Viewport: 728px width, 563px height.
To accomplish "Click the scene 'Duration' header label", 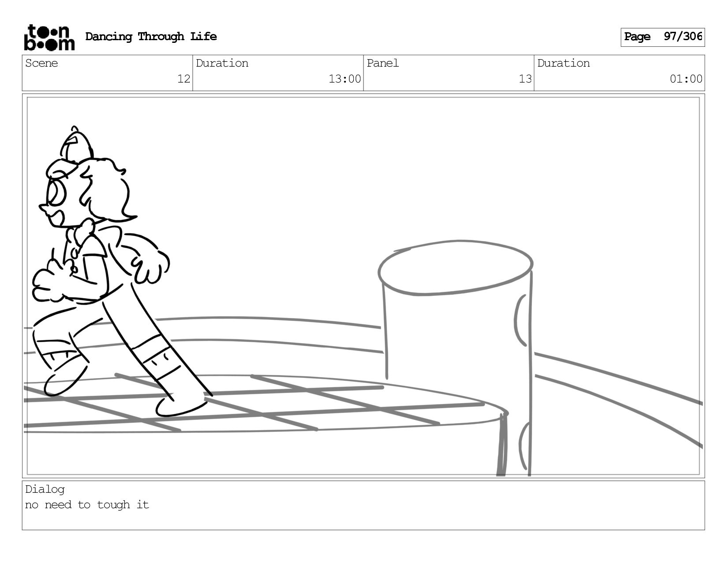I will coord(222,63).
